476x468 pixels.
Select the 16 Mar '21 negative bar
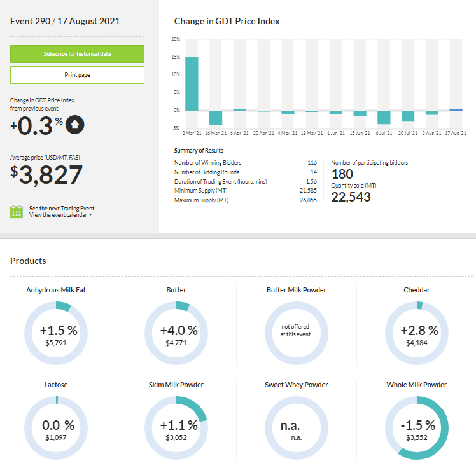216,117
